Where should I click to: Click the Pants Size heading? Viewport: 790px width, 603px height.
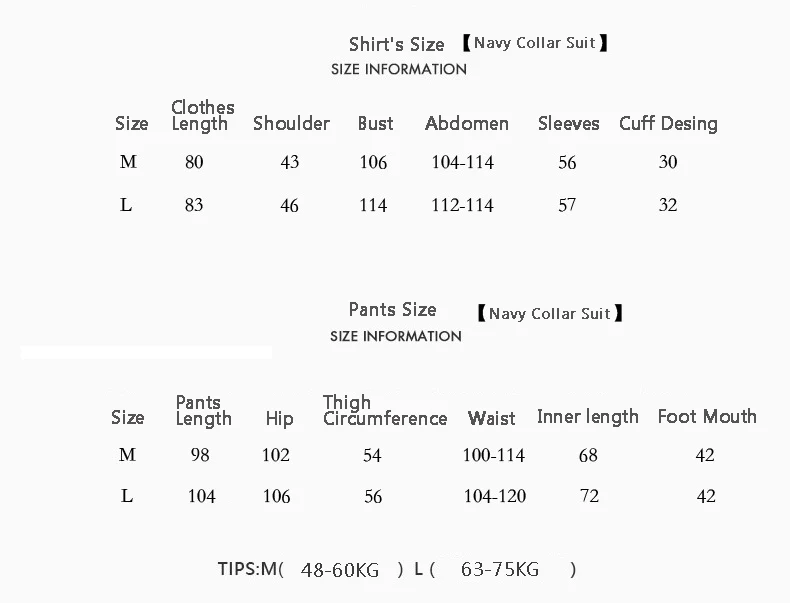tap(392, 309)
